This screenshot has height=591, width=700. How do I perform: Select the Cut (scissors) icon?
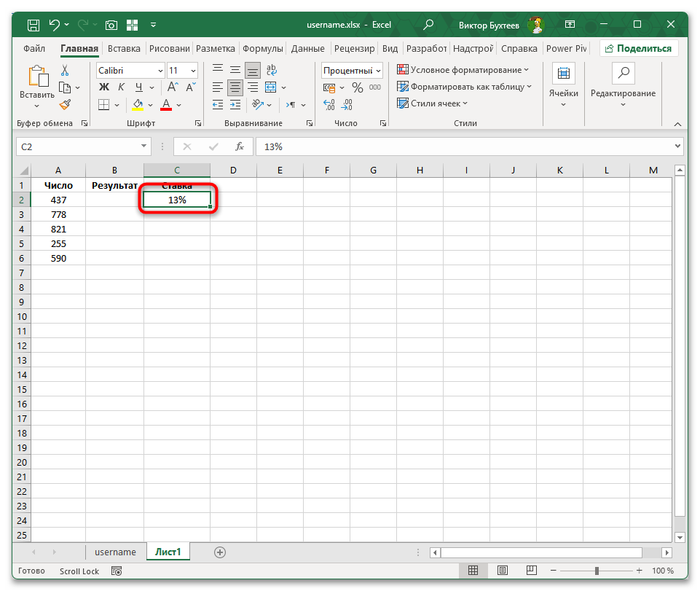coord(65,70)
